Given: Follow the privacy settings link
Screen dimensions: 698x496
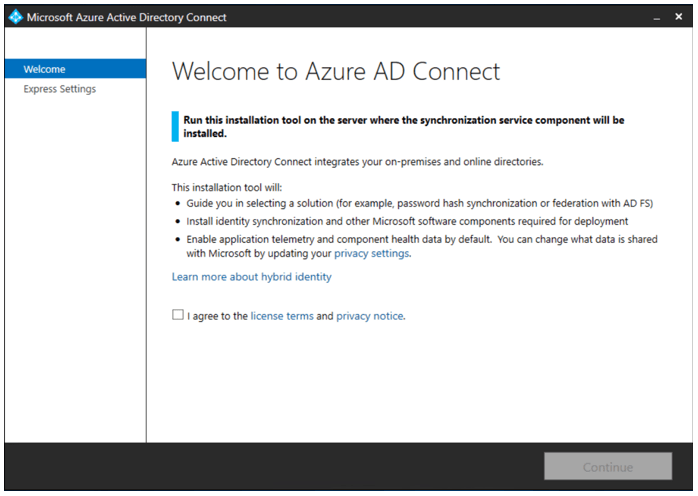Looking at the screenshot, I should click(x=371, y=254).
